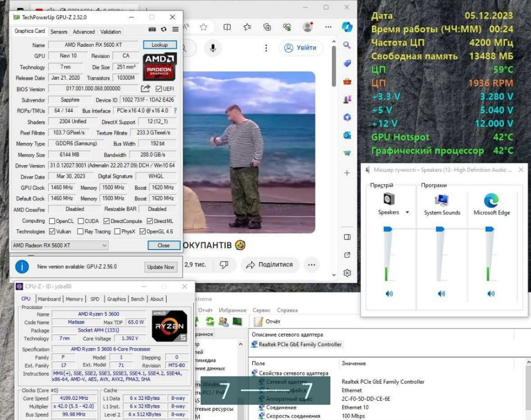Open the Сервис menu in AIDA64
This screenshot has height=420, width=531.
pos(262,310)
